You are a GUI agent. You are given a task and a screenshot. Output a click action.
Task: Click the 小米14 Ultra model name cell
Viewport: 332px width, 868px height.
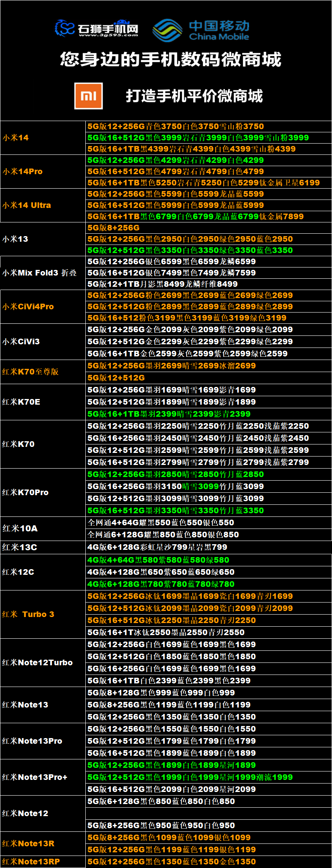(43, 205)
